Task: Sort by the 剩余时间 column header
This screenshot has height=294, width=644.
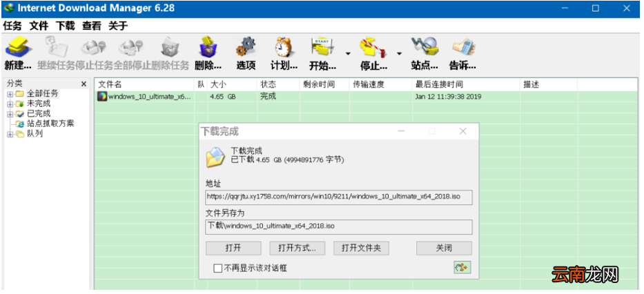Action: tap(324, 85)
